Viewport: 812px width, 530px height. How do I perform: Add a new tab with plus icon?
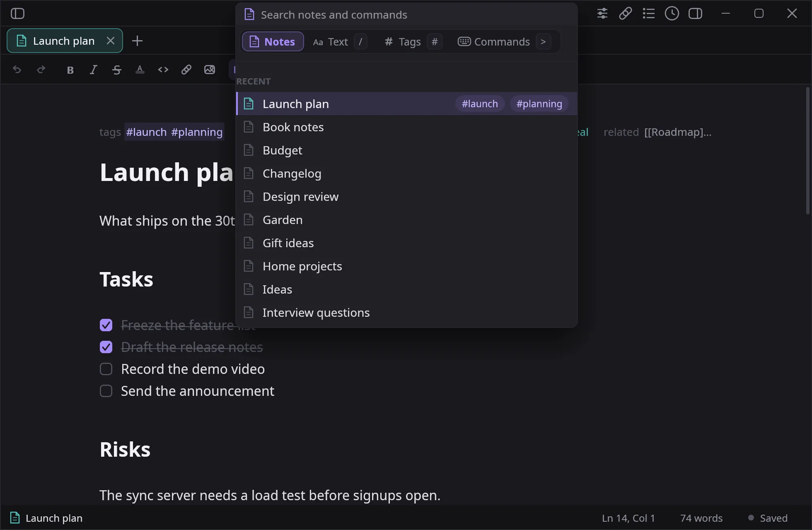pyautogui.click(x=137, y=41)
